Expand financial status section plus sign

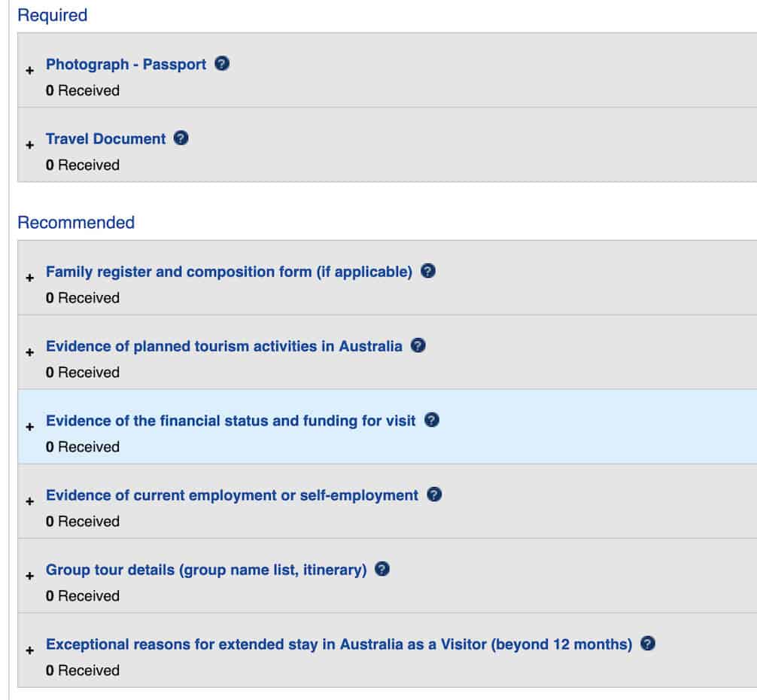tap(30, 427)
